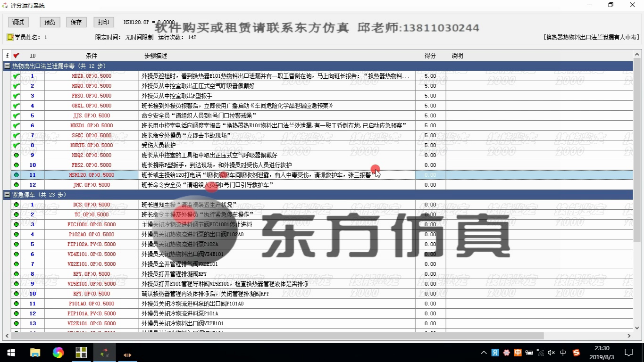644x362 pixels.
Task: Click the yellow note icon beside 学员姓名
Action: [10, 37]
